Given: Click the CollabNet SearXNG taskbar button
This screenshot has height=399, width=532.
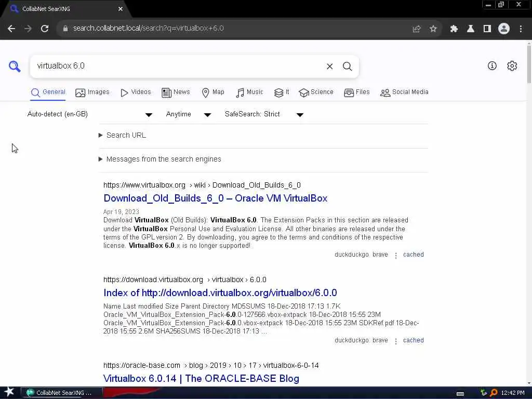Looking at the screenshot, I should [x=62, y=393].
